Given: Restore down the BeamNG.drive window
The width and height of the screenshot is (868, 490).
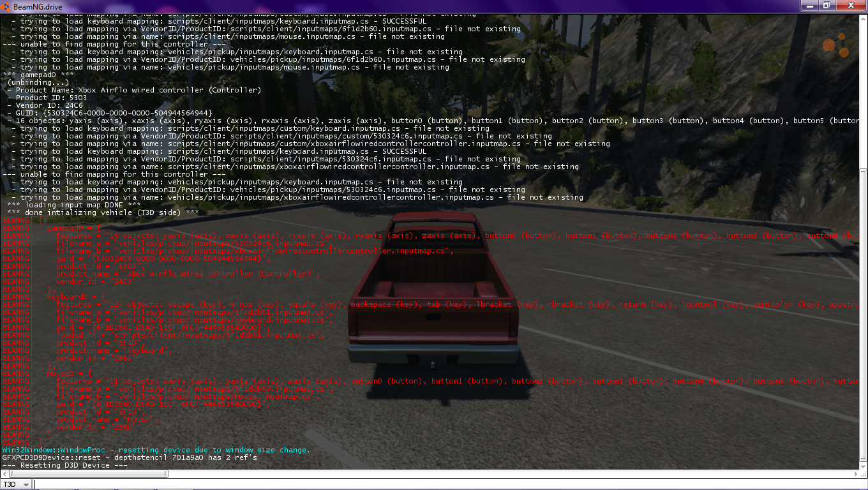Looking at the screenshot, I should coord(827,6).
